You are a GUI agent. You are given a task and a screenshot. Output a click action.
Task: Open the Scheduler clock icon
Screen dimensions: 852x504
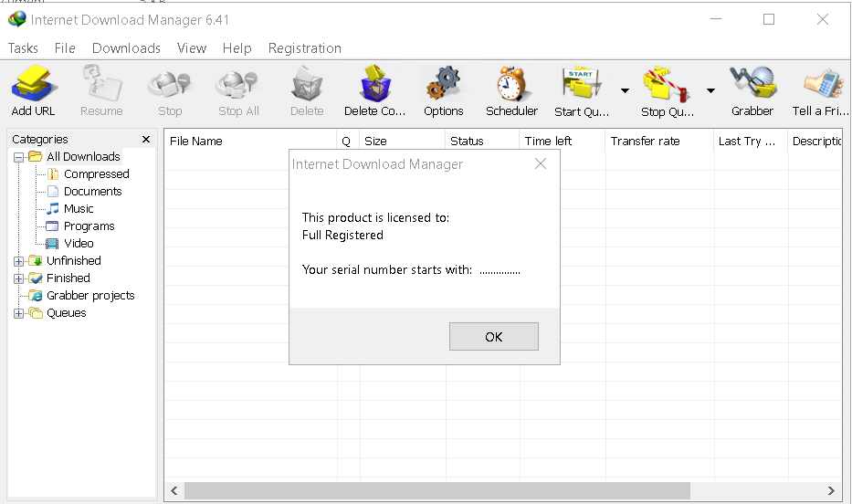tap(511, 84)
